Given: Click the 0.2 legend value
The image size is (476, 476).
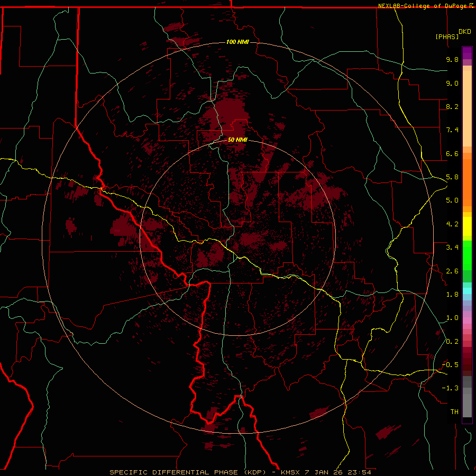Looking at the screenshot, I should pos(452,342).
